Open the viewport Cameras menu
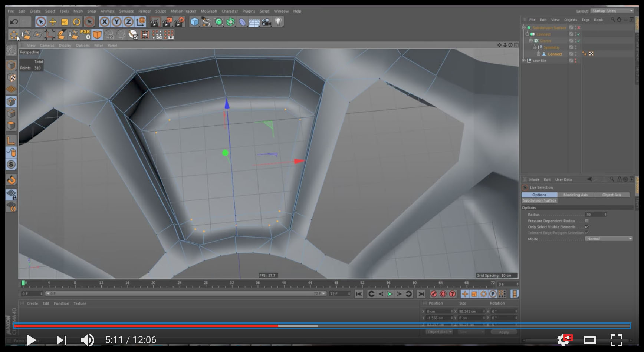The image size is (644, 352). (x=47, y=46)
